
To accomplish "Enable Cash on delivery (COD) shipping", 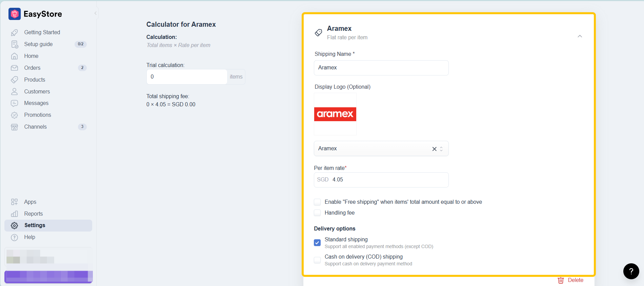I will (x=317, y=260).
